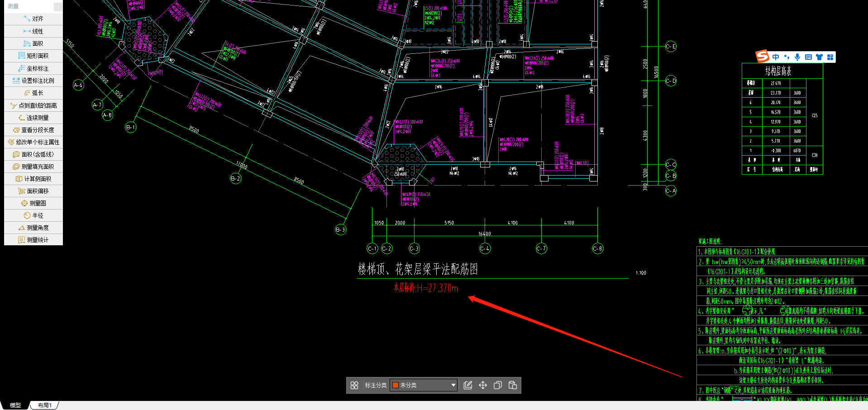Click the B-3 axis bubble
The width and height of the screenshot is (868, 410).
(340, 229)
